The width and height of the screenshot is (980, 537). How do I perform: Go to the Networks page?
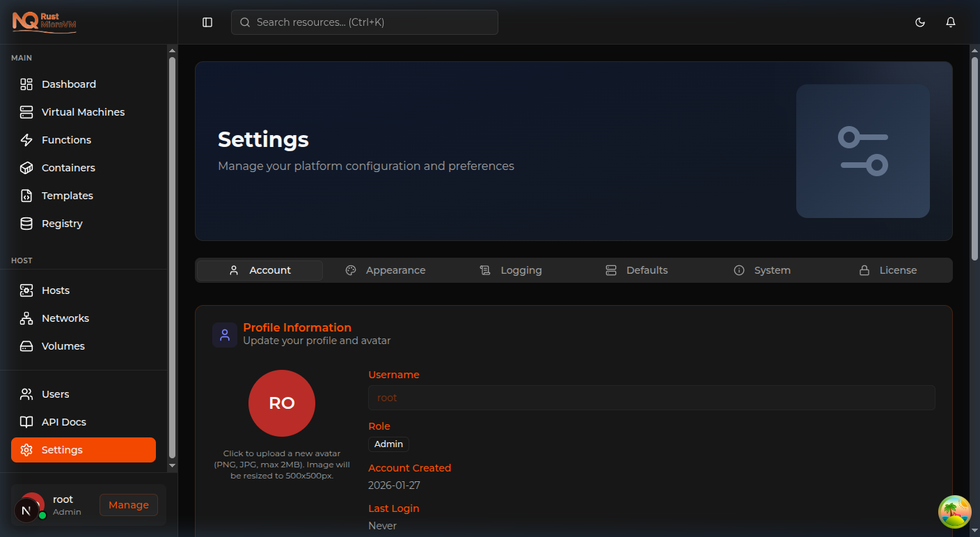[65, 318]
